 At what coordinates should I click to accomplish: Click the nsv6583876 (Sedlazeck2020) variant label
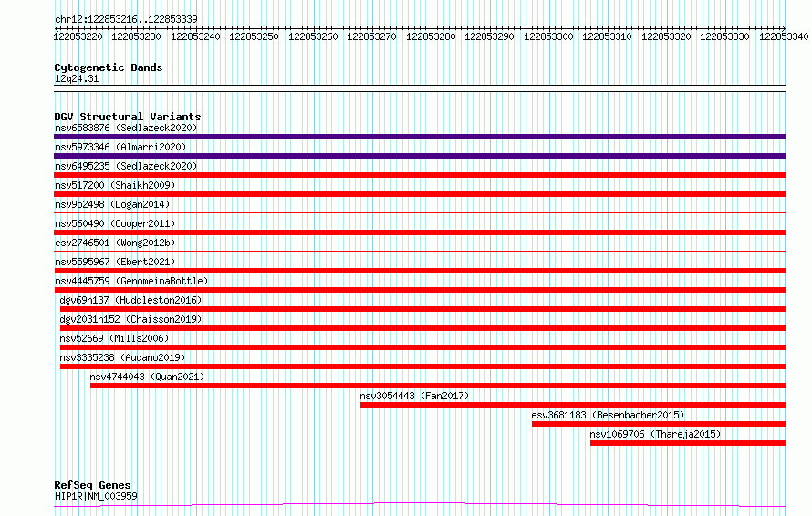tap(126, 128)
